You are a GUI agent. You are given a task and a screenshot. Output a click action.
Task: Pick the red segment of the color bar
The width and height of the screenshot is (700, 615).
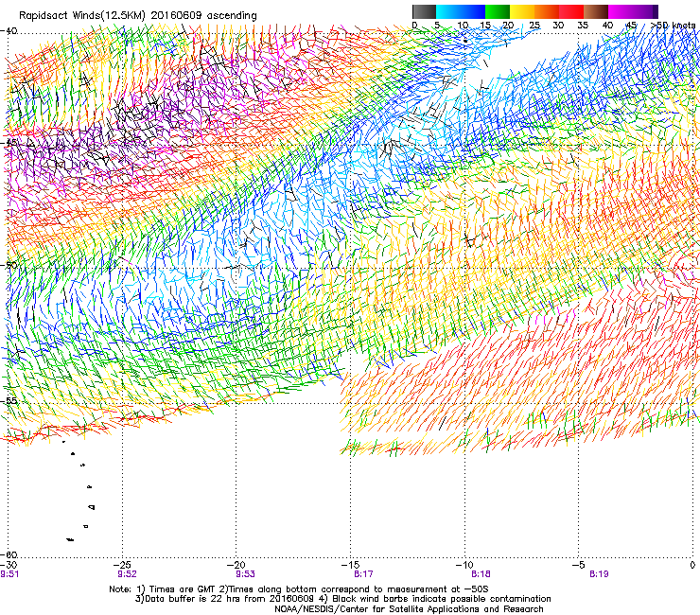[x=571, y=11]
